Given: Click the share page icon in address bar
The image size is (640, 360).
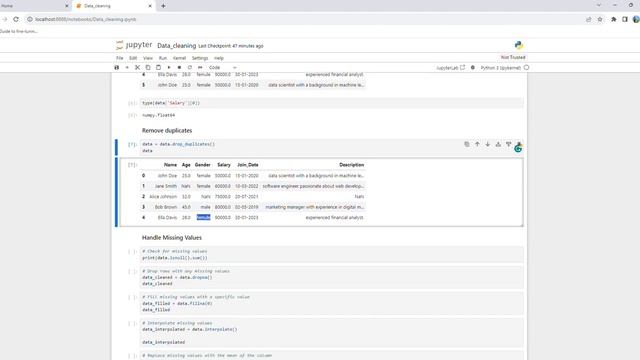Looking at the screenshot, I should tap(589, 19).
